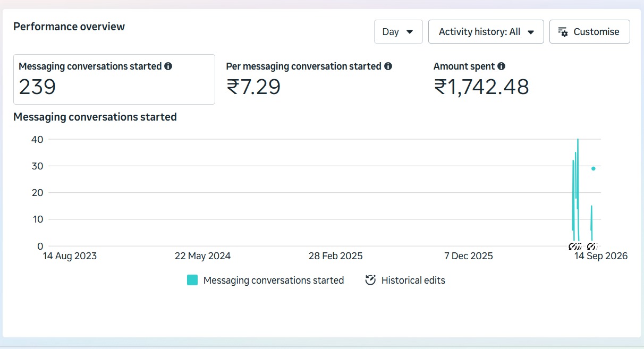Select the Messaging conversations started metric card

pyautogui.click(x=114, y=79)
